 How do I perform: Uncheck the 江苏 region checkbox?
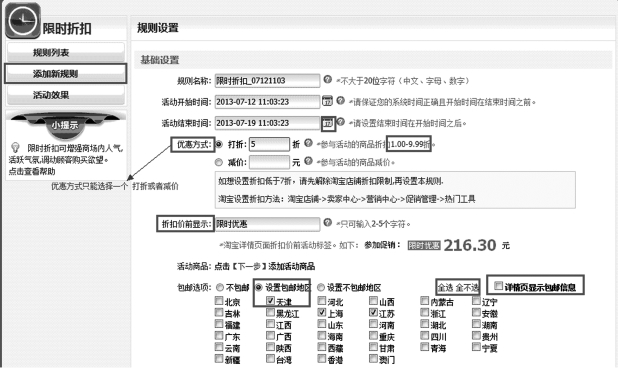(373, 312)
